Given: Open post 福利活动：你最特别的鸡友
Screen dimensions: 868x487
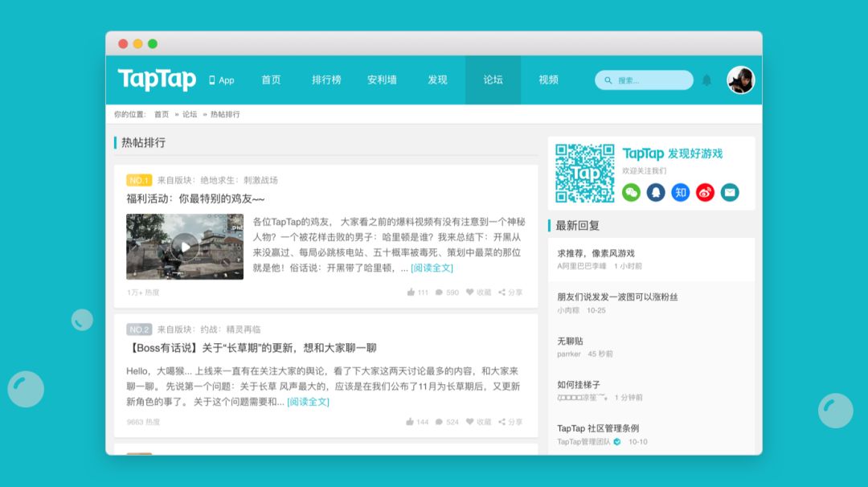Looking at the screenshot, I should [195, 198].
